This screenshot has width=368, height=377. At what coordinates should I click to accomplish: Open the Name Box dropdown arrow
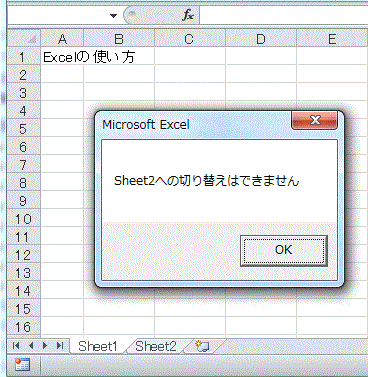pyautogui.click(x=113, y=15)
